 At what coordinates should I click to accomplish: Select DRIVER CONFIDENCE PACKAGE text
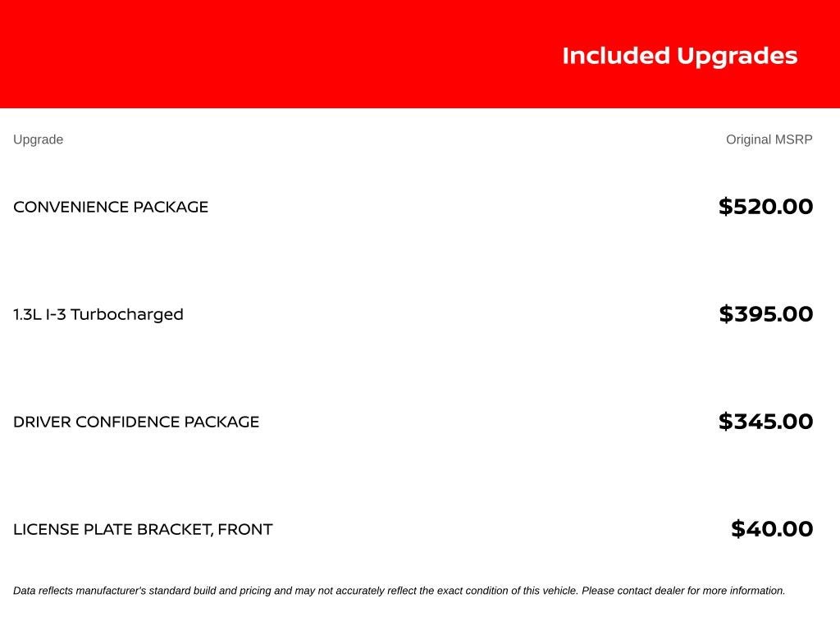tap(136, 422)
